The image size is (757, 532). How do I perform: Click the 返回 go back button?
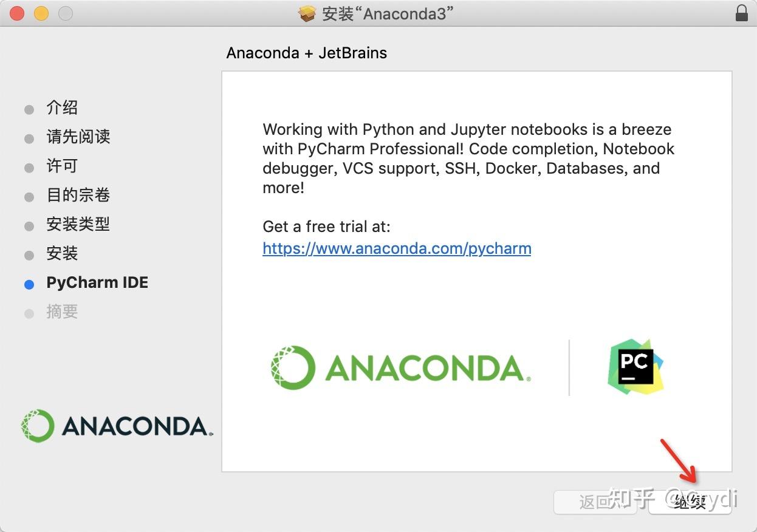pyautogui.click(x=595, y=502)
